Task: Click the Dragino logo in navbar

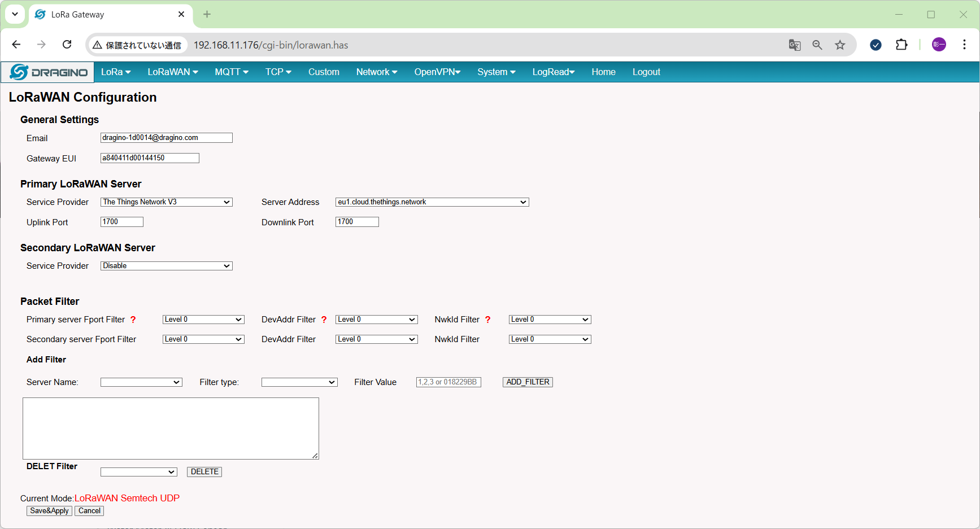Action: [49, 72]
